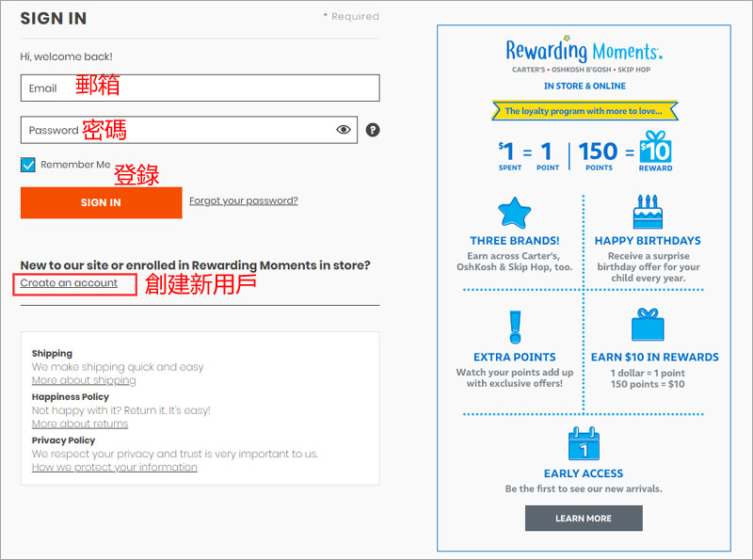Click 'We respect your privacy and trust' text
Screen dimensions: 753x560
click(x=175, y=454)
